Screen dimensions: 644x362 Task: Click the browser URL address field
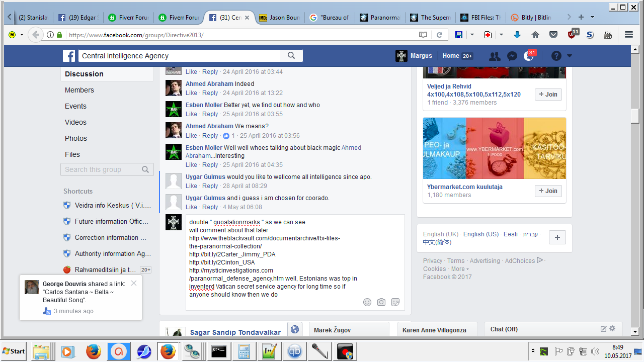pyautogui.click(x=242, y=35)
